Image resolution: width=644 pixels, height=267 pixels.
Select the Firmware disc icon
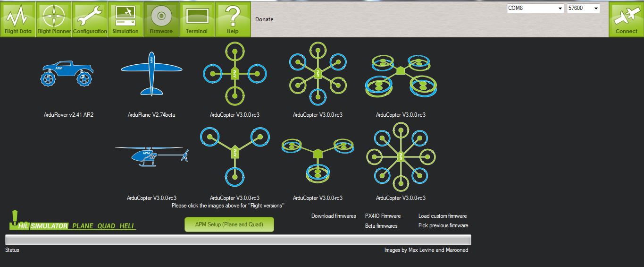click(161, 19)
